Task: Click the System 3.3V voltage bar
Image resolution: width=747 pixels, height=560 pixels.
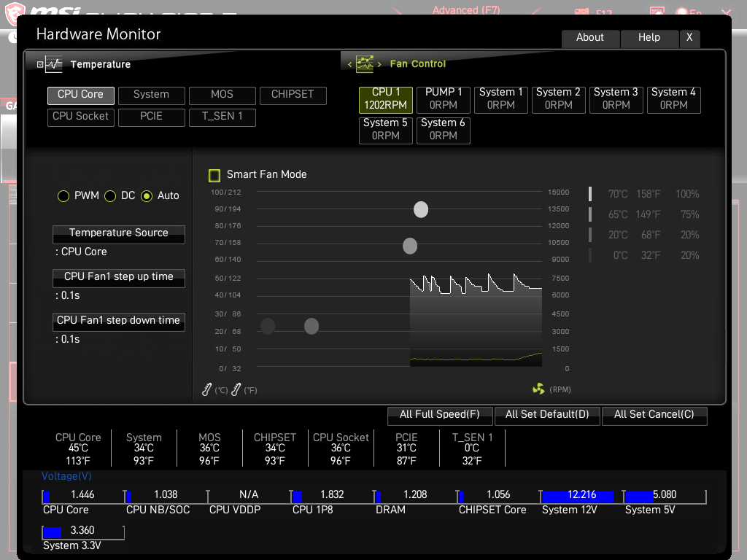Action: (x=83, y=532)
